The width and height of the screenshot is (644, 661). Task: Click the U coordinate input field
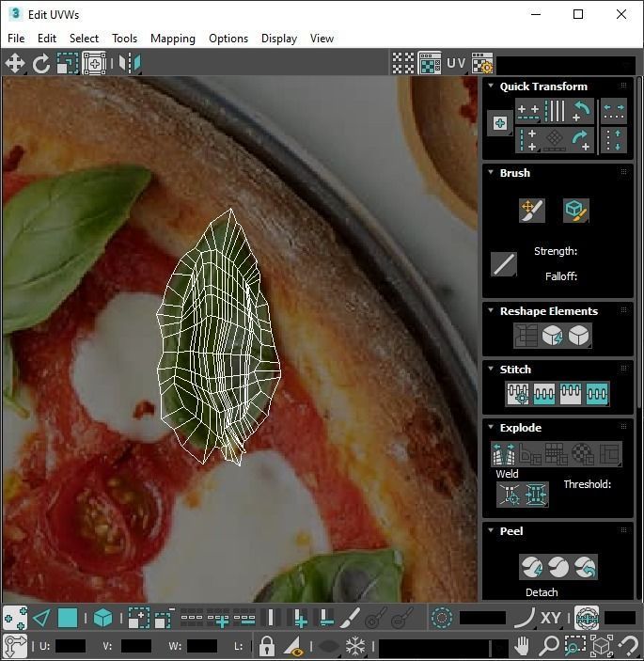tap(71, 646)
